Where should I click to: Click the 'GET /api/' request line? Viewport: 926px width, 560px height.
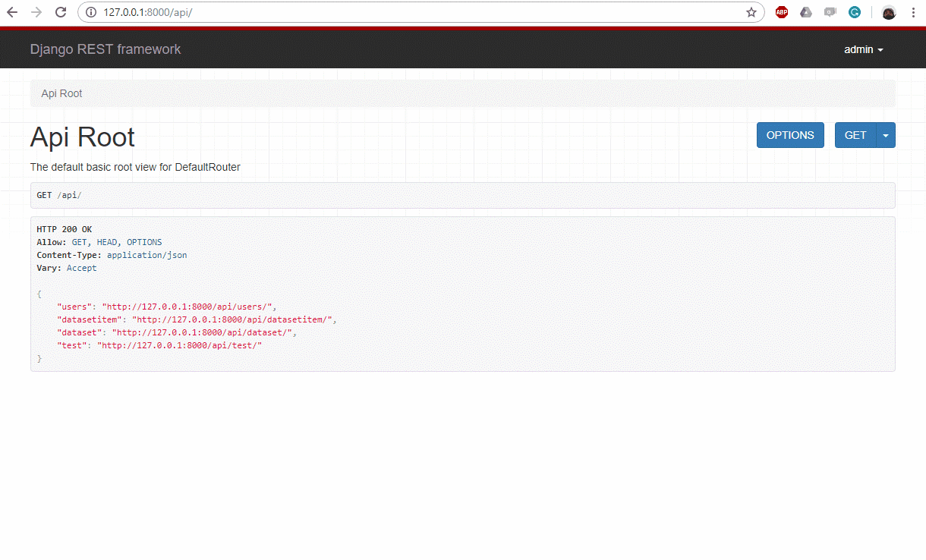[59, 195]
